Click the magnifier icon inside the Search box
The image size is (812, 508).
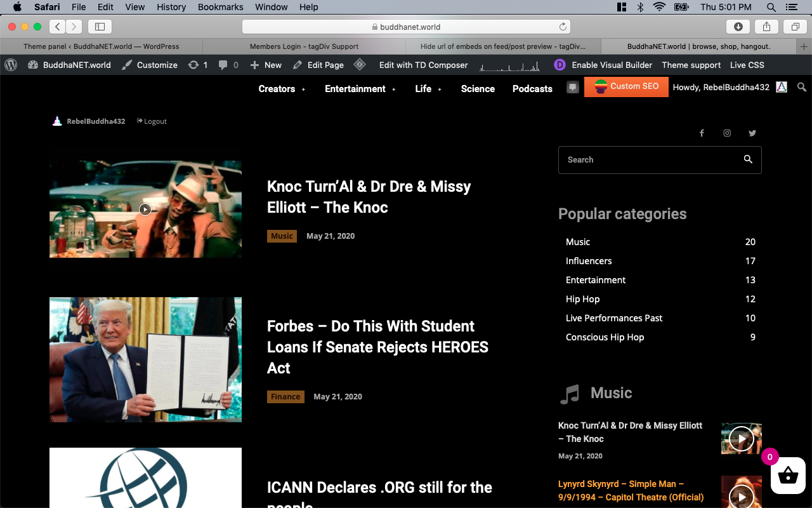click(x=748, y=159)
